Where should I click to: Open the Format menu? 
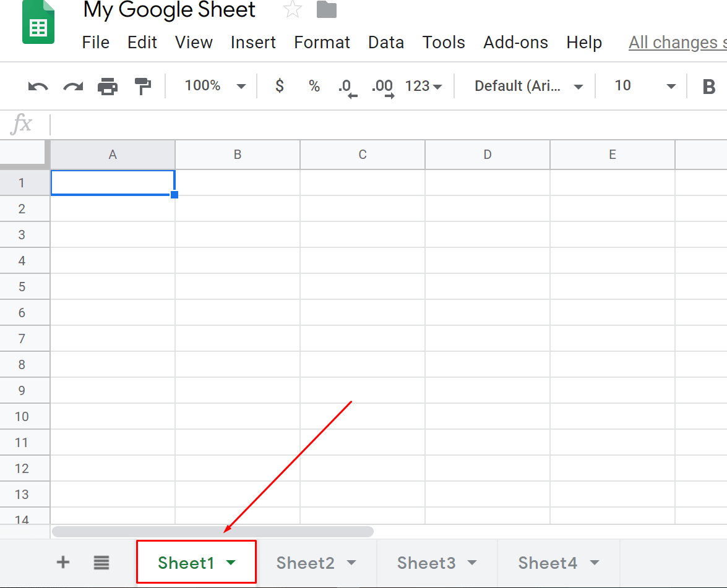pyautogui.click(x=322, y=42)
